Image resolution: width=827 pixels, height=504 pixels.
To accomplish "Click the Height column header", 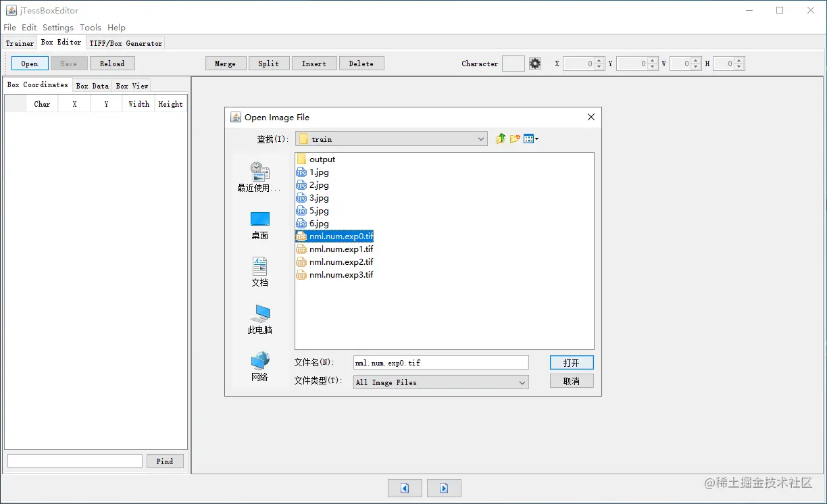I will (171, 104).
